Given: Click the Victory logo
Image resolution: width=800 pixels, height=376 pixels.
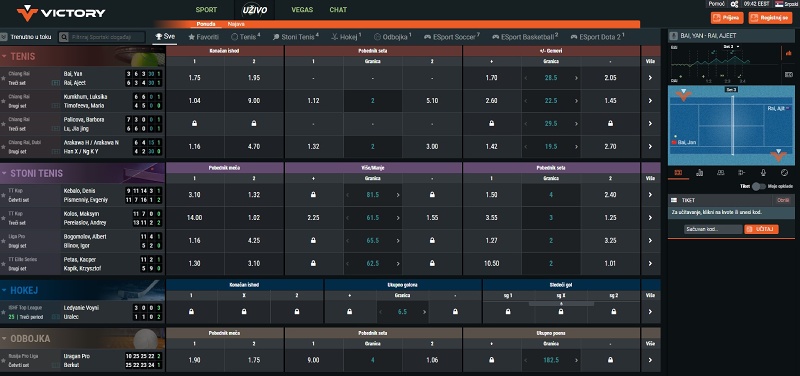Looking at the screenshot, I should pos(61,13).
